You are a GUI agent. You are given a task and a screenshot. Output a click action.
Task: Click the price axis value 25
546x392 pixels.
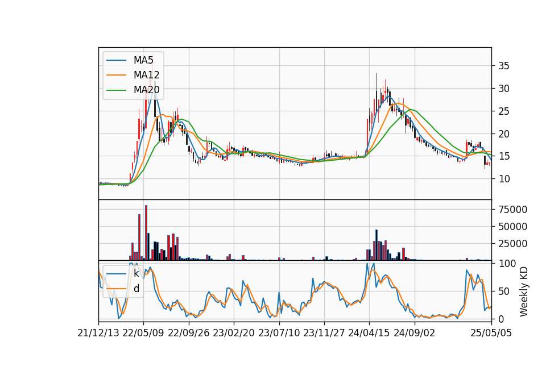pos(504,111)
